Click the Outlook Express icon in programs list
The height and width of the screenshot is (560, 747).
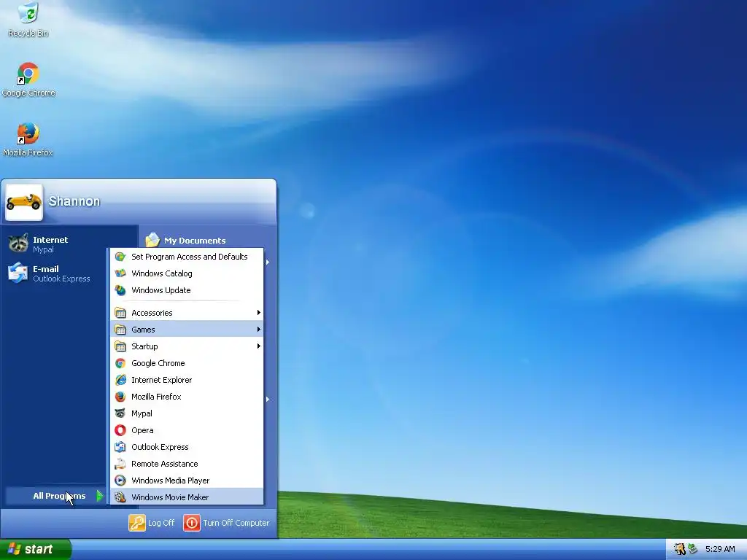(120, 447)
